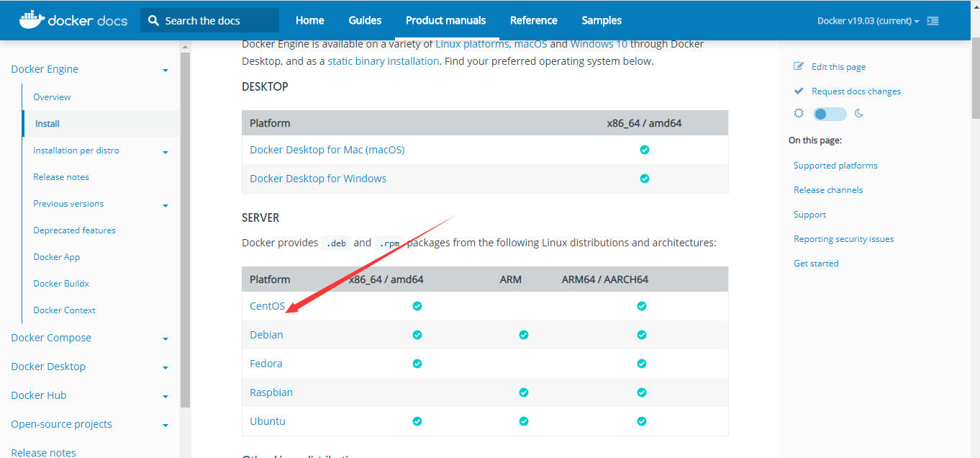
Task: Click the sidebar vertical scrollbar
Action: click(185, 230)
